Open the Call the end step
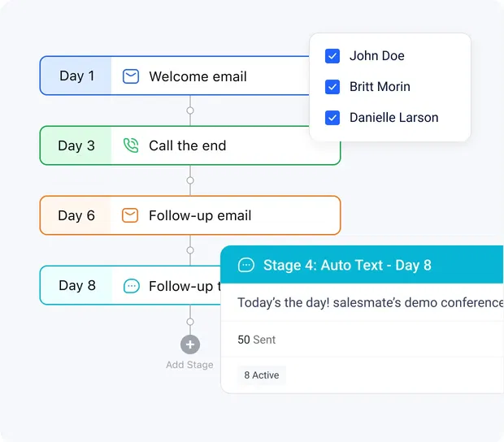 coord(187,146)
